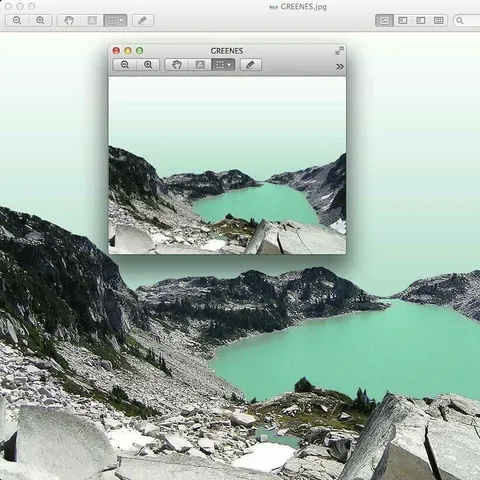Zoom in using the outer GREENES.jpg window toolbar
This screenshot has height=480, width=480.
click(x=40, y=20)
